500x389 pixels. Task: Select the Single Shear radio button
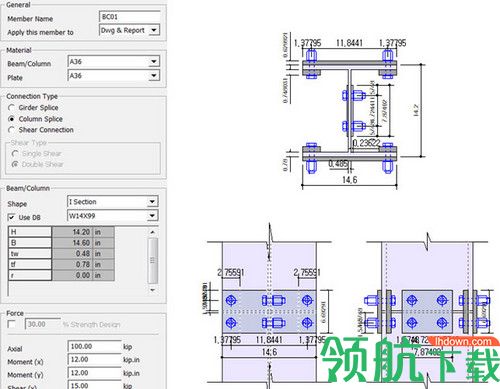(15, 154)
